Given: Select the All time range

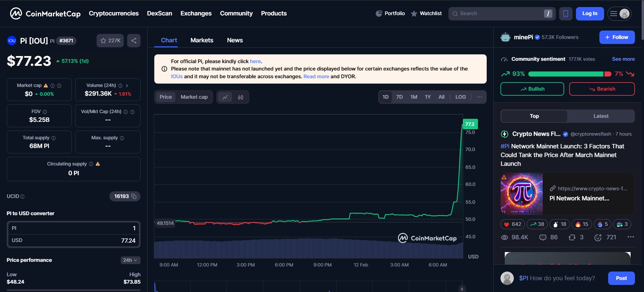Looking at the screenshot, I should [x=441, y=97].
